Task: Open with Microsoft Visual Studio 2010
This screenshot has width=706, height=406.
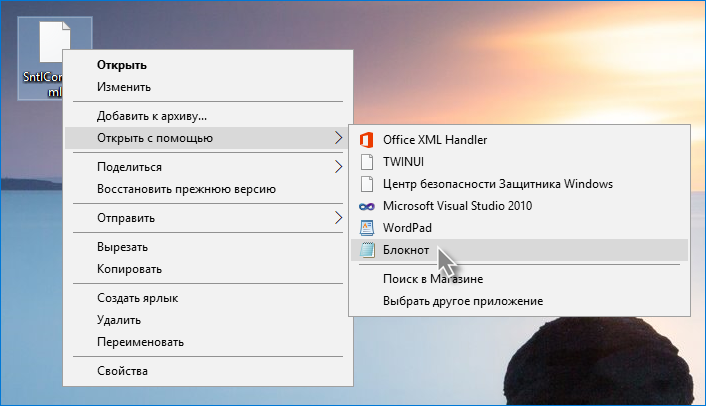Action: point(520,206)
